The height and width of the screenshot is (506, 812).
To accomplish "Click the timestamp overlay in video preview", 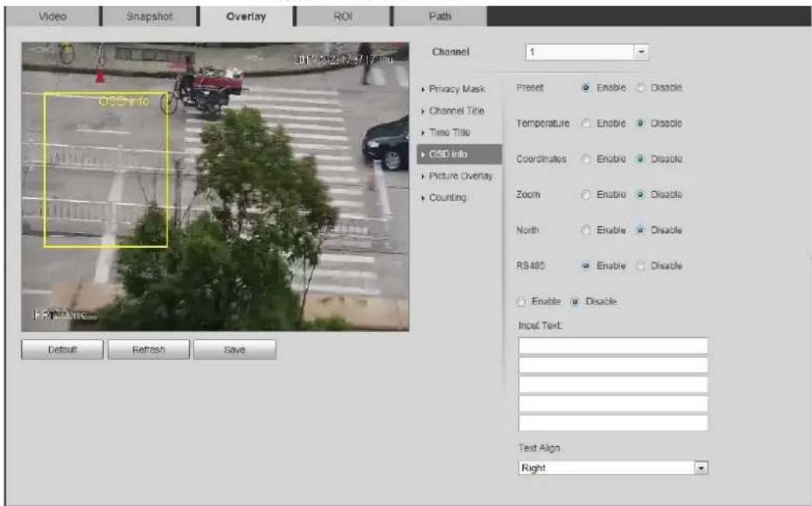I will click(343, 60).
